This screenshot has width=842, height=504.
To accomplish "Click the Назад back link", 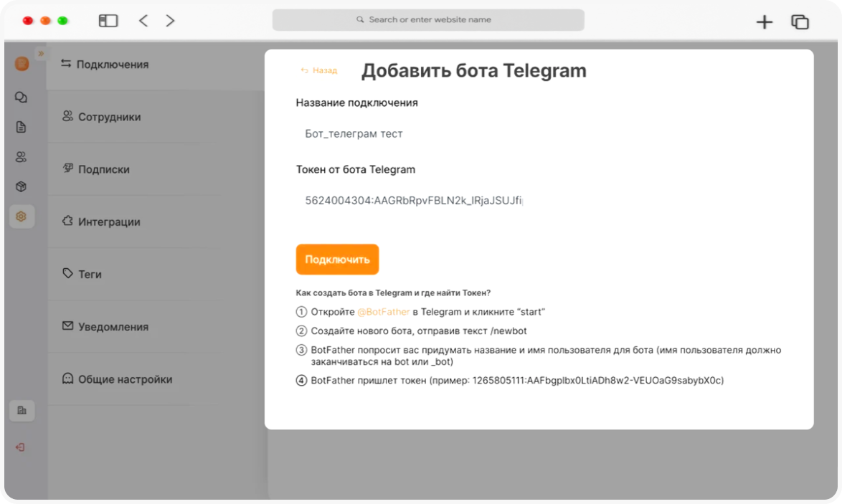I will coord(319,70).
